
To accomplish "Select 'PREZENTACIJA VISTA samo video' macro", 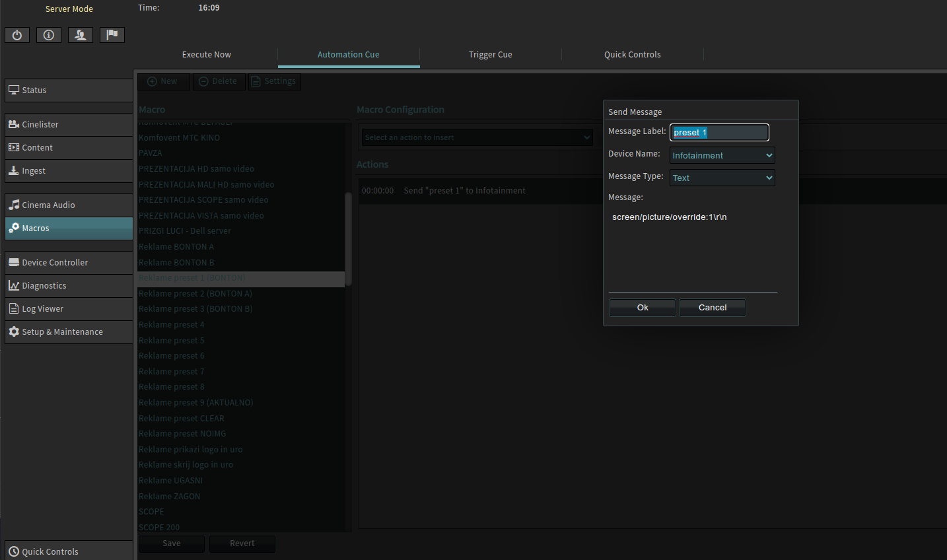I will (241, 216).
